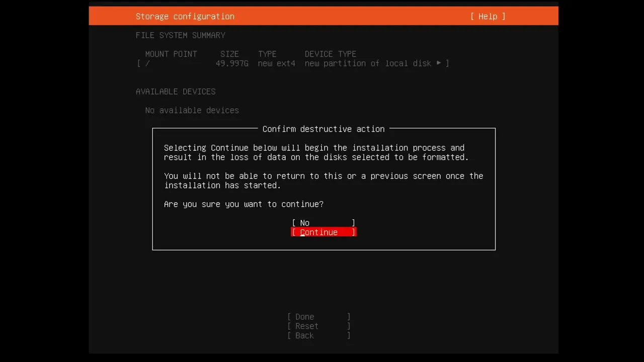Screen dimensions: 644x362
Task: Click the MOUNT POINT column header
Action: click(x=171, y=54)
